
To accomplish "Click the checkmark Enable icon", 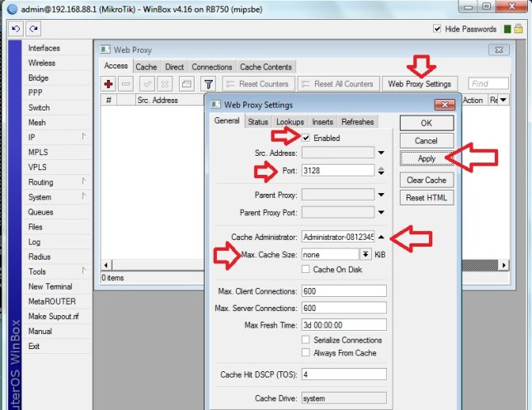I will click(148, 84).
